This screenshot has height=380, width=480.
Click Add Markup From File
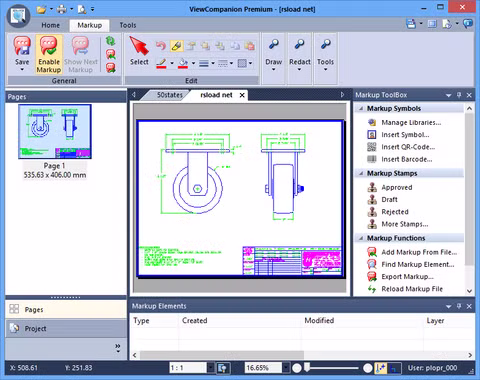pos(412,252)
